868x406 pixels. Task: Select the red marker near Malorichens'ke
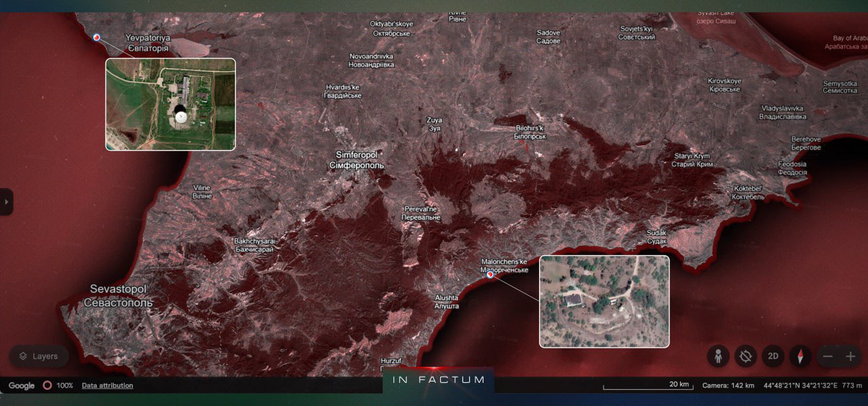pos(490,275)
